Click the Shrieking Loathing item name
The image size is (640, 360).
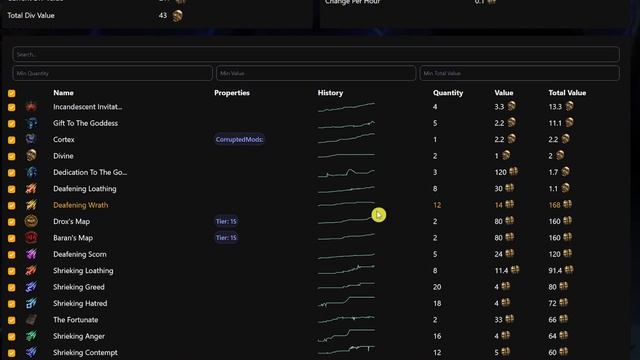pyautogui.click(x=83, y=270)
